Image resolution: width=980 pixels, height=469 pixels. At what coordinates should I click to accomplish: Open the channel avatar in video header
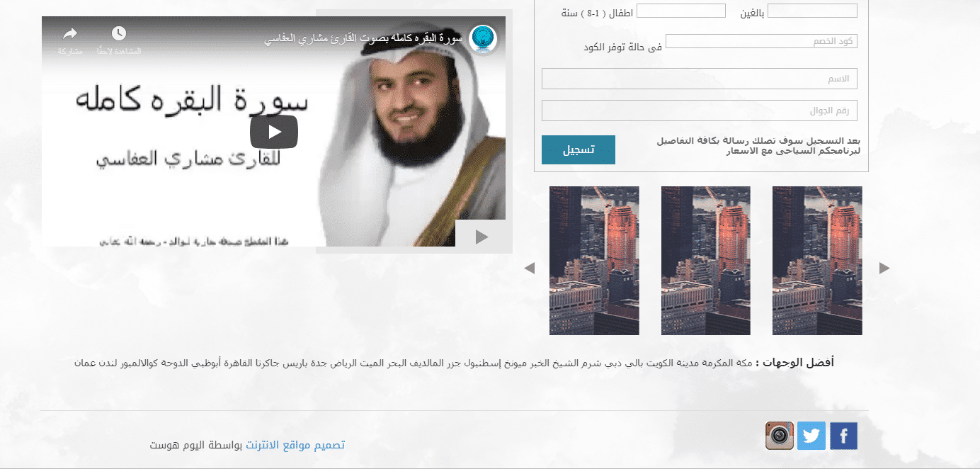click(x=483, y=38)
